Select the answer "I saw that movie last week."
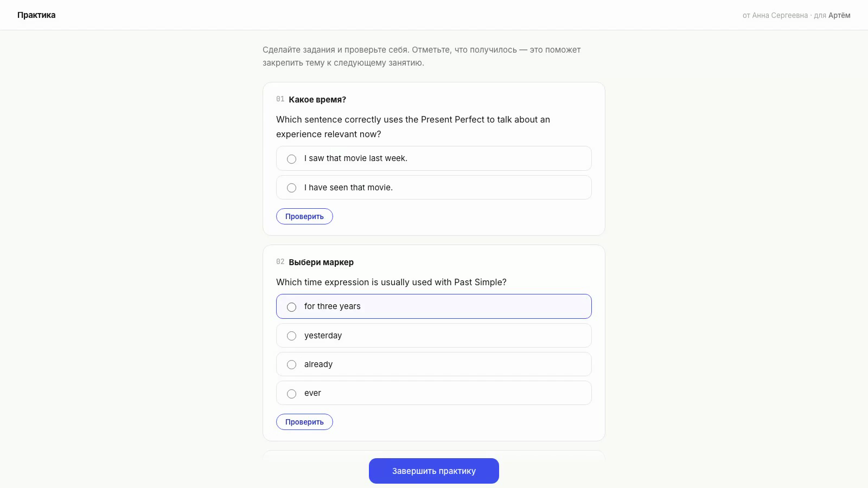The width and height of the screenshot is (868, 488). click(x=433, y=158)
